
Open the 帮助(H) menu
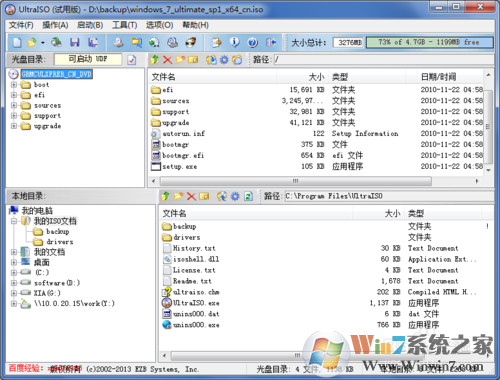196,25
